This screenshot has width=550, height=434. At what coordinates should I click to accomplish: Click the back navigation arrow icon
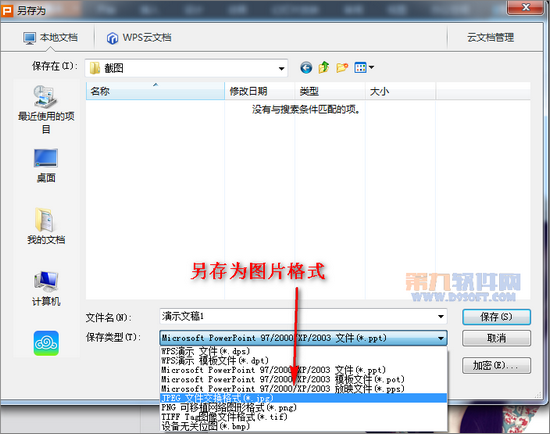pos(306,67)
